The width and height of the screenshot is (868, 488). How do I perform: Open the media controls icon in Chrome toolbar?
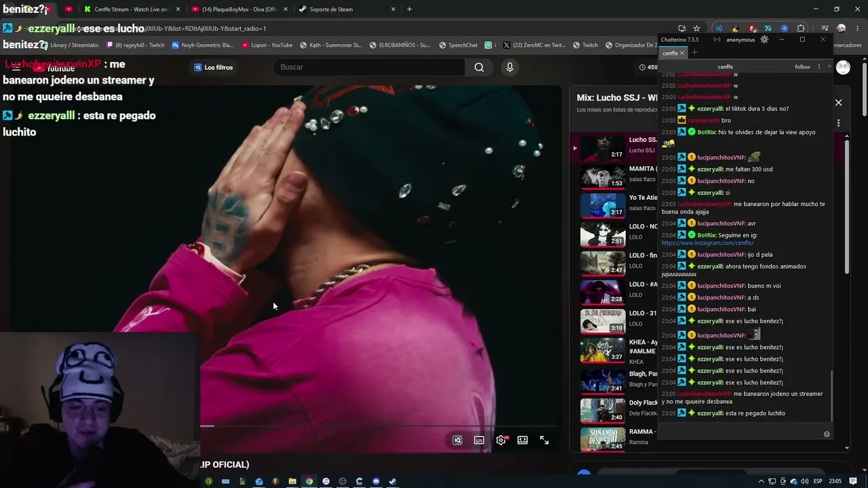point(825,28)
